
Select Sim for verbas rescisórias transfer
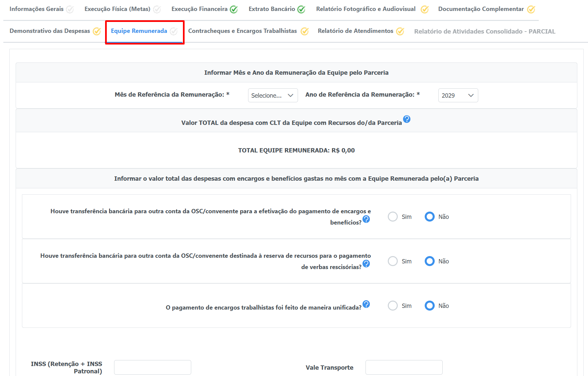click(x=393, y=261)
